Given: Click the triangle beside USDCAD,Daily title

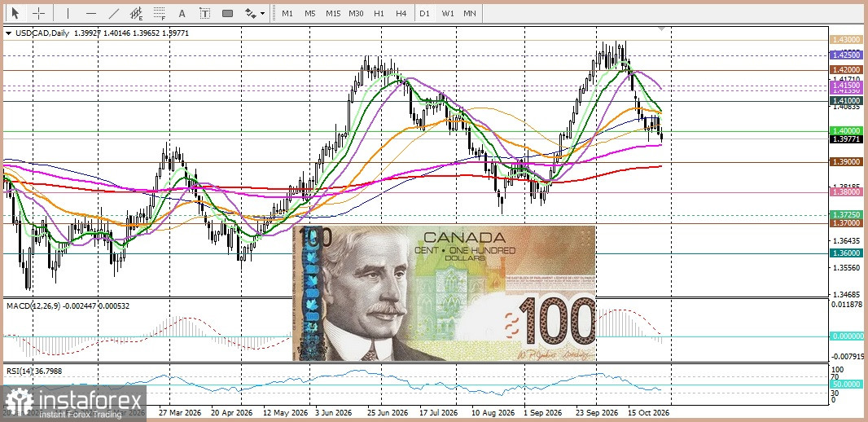Looking at the screenshot, I should [x=8, y=33].
